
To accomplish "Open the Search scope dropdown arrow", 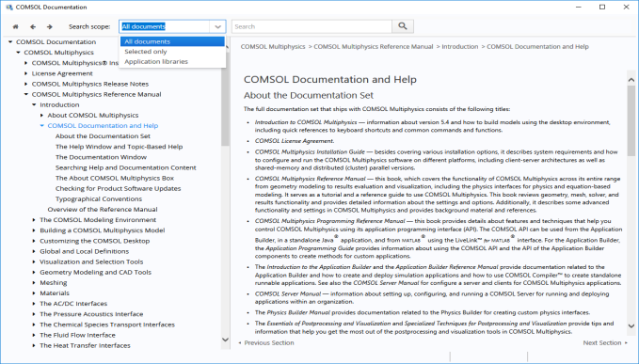I will coord(217,26).
